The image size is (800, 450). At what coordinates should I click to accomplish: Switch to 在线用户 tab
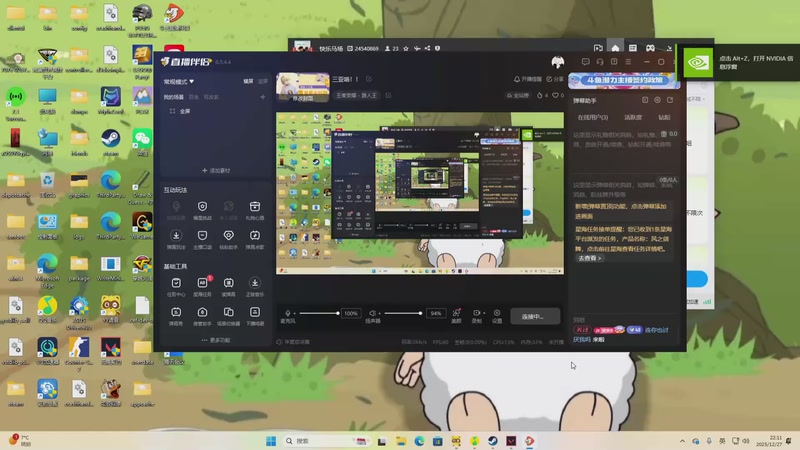click(592, 117)
